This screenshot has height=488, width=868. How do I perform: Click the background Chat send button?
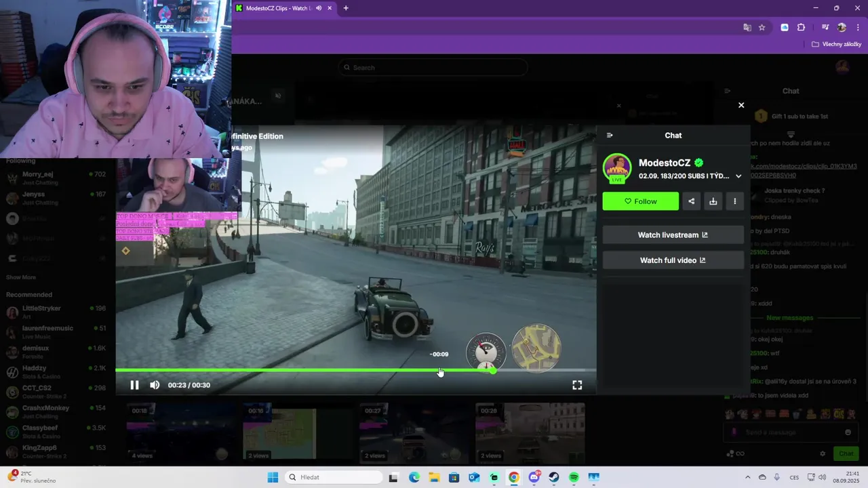tap(846, 453)
